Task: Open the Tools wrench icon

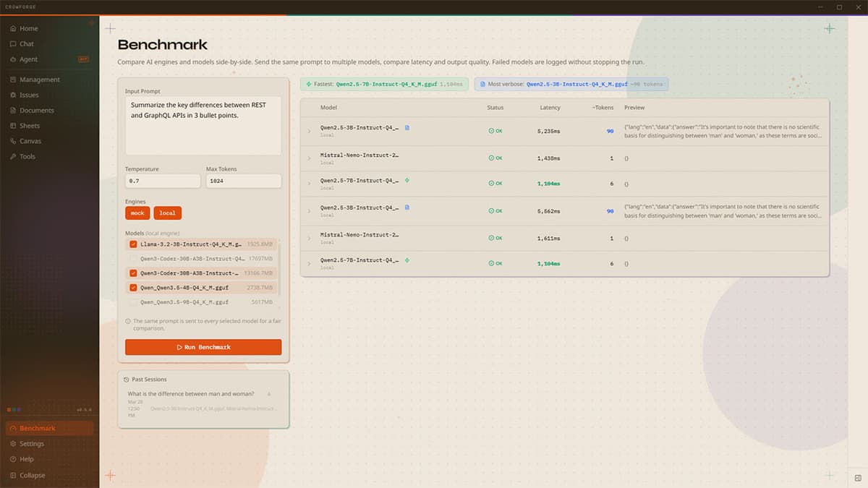Action: pyautogui.click(x=13, y=156)
